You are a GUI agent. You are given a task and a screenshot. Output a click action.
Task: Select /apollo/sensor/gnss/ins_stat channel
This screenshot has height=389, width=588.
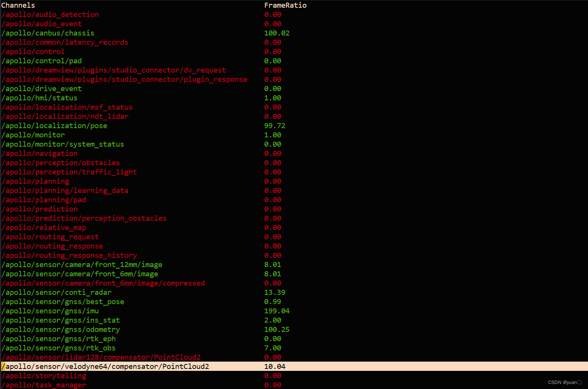[x=61, y=320]
